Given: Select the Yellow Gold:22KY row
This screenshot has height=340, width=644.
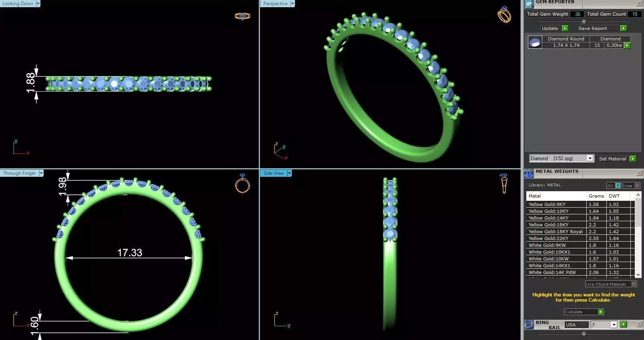Looking at the screenshot, I should pyautogui.click(x=580, y=238).
